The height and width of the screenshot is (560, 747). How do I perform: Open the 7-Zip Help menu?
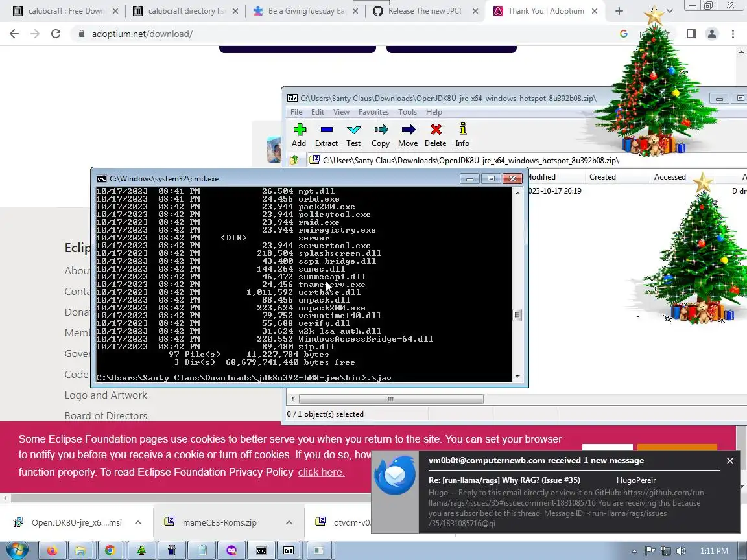434,112
